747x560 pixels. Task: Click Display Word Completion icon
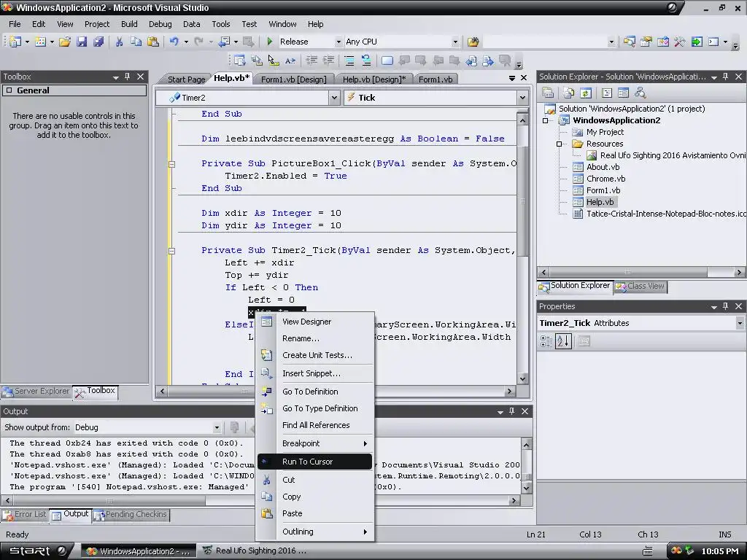click(x=290, y=61)
